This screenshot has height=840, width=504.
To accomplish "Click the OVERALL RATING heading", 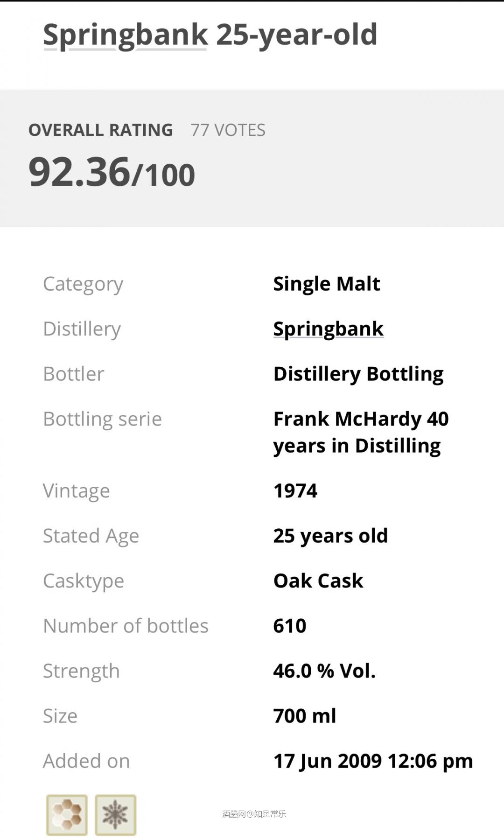I will coord(101,130).
